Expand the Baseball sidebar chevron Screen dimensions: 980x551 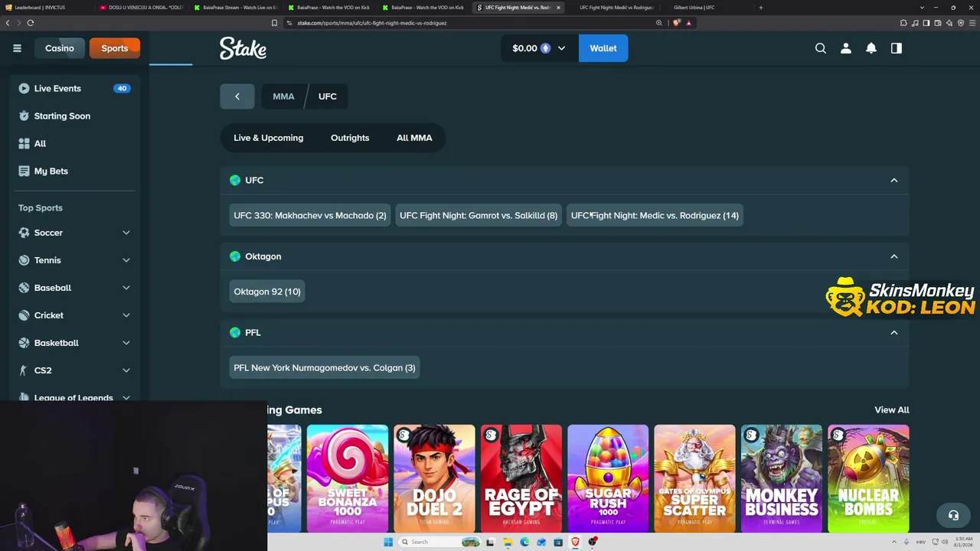(x=126, y=288)
